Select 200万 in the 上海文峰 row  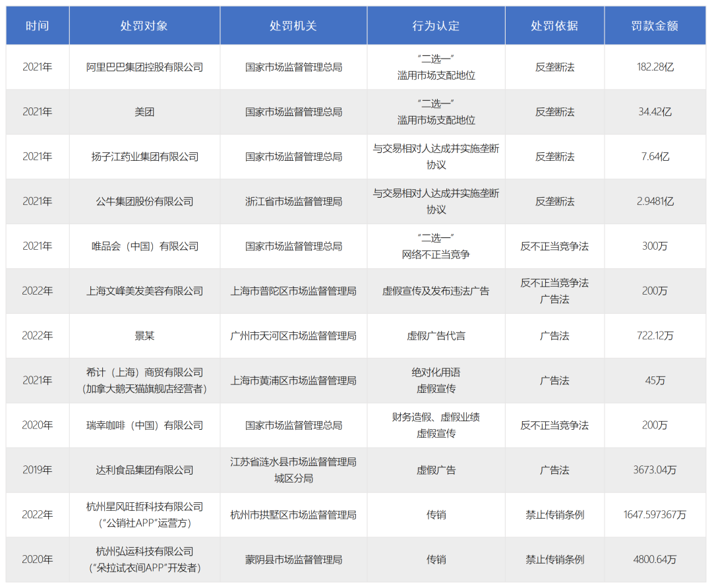[x=655, y=291]
